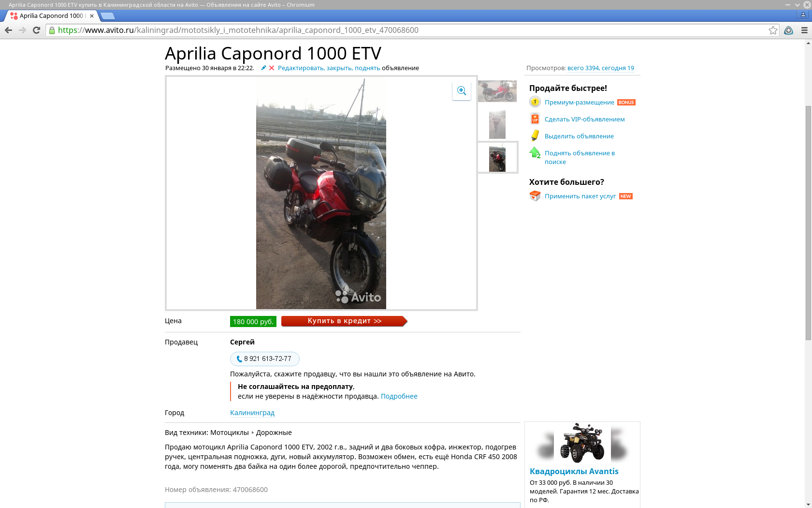Click the services package box icon
This screenshot has height=508, width=812.
pyautogui.click(x=535, y=196)
